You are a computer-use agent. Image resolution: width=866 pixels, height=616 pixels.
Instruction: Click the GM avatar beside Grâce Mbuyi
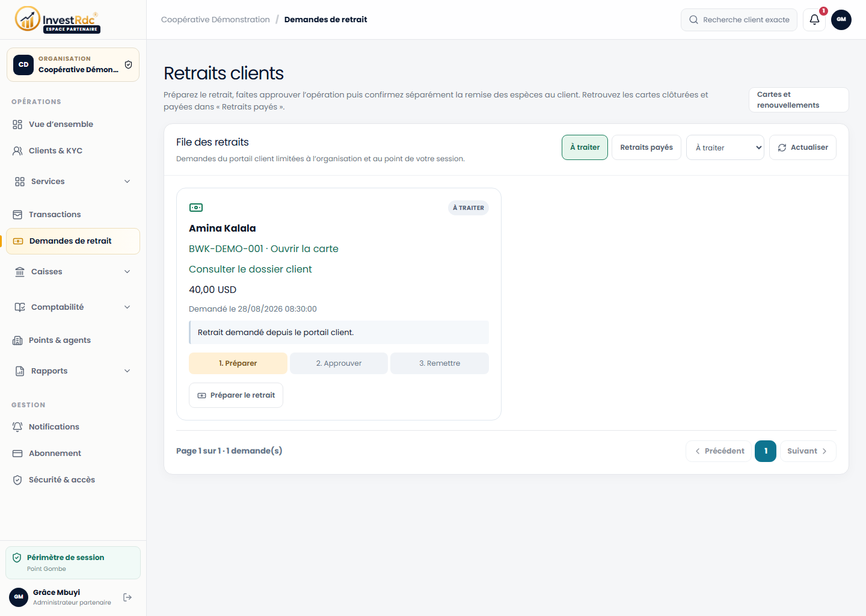(19, 597)
